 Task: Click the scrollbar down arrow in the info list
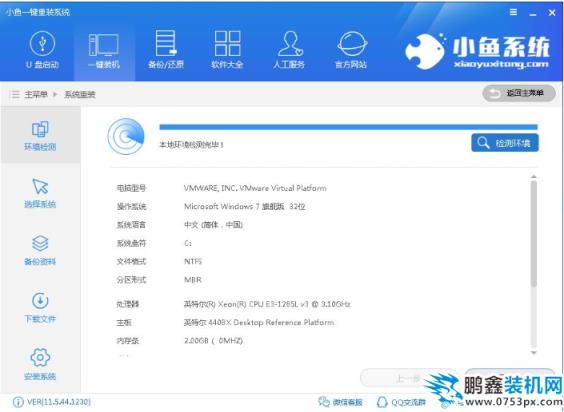[533, 353]
